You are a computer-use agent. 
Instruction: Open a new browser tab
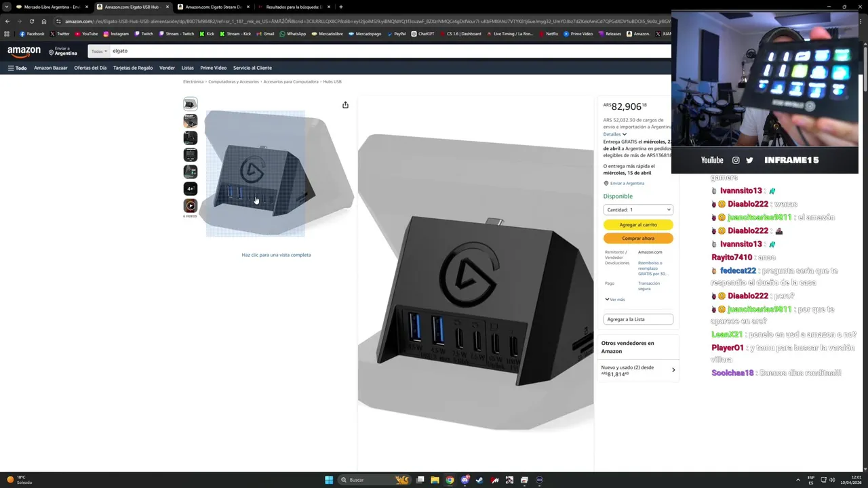(x=340, y=7)
